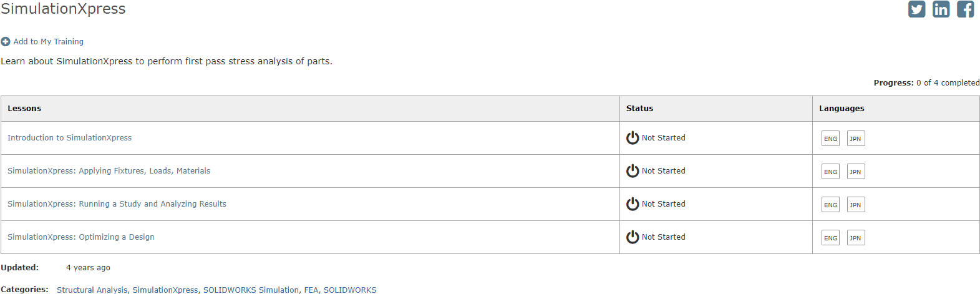This screenshot has width=980, height=294.
Task: Choose ENG for Running a Study lesson
Action: point(830,205)
